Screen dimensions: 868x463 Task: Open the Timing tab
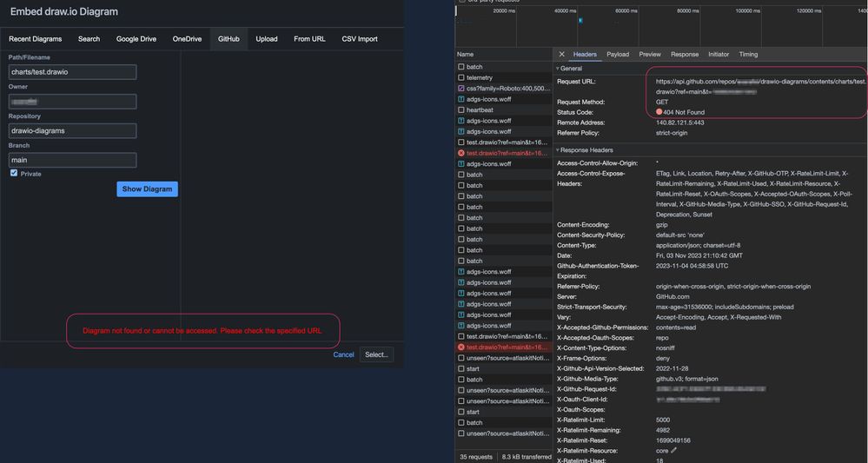[x=748, y=54]
